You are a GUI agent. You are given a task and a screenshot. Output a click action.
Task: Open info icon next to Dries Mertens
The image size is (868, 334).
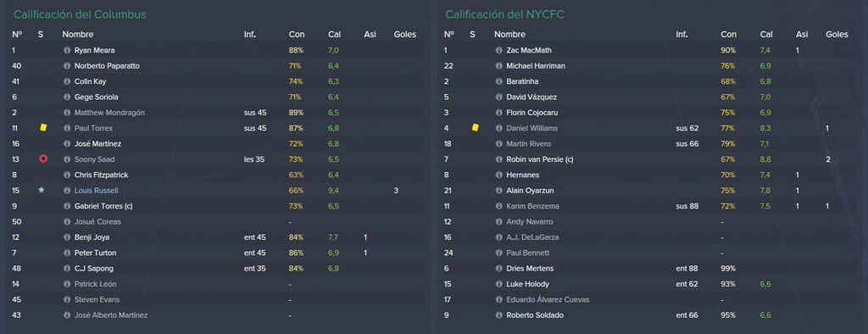[499, 269]
